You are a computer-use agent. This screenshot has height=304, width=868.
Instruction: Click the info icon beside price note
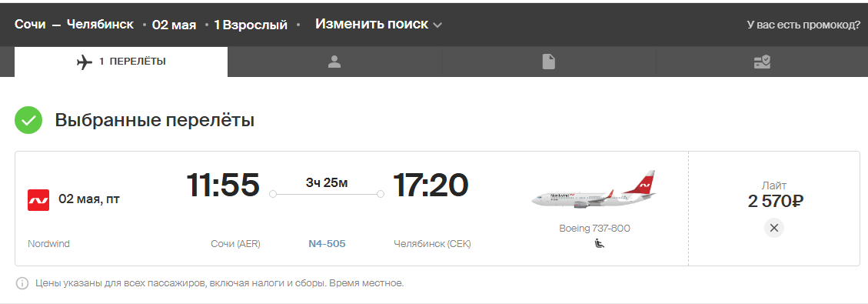[22, 283]
